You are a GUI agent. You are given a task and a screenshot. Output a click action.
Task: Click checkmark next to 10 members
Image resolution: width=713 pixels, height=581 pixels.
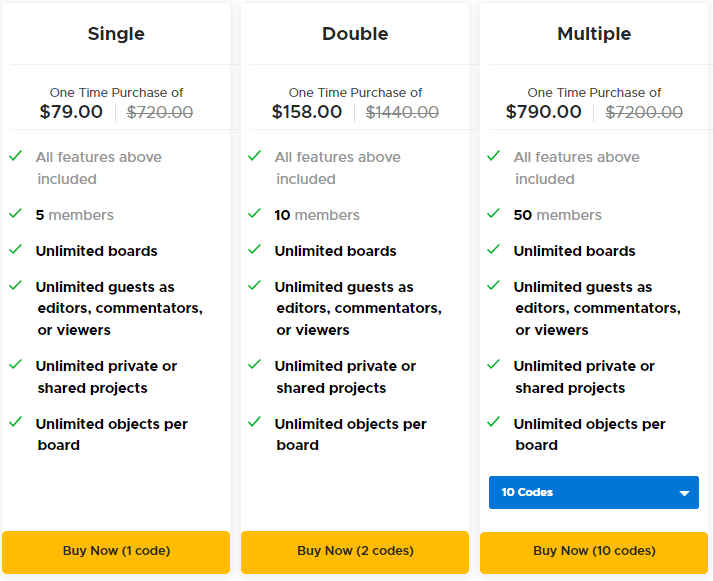[x=255, y=214]
